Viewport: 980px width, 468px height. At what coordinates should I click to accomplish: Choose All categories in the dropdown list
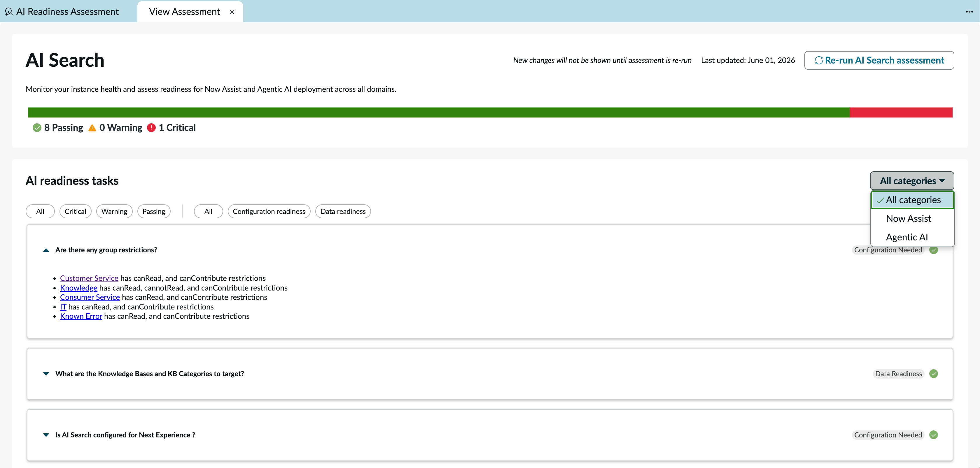click(912, 200)
